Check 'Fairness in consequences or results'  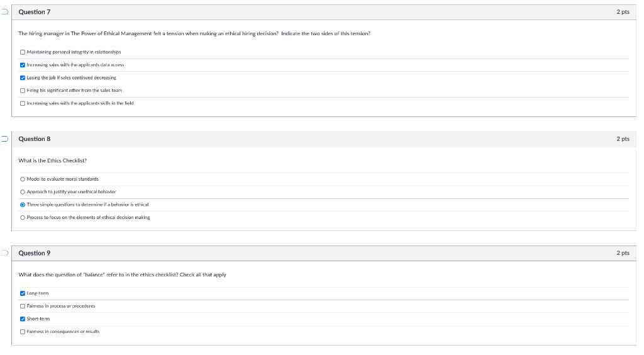[23, 332]
